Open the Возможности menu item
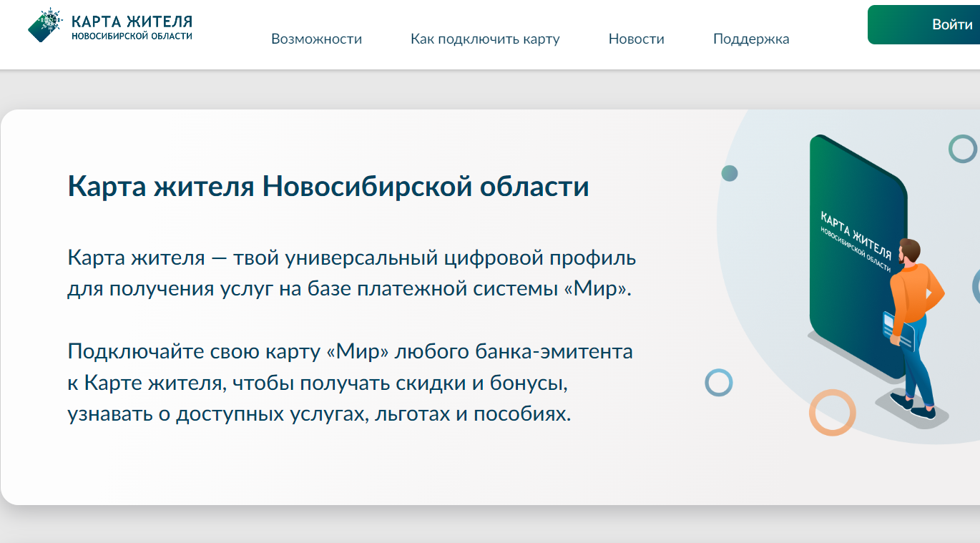The width and height of the screenshot is (980, 543). 316,39
